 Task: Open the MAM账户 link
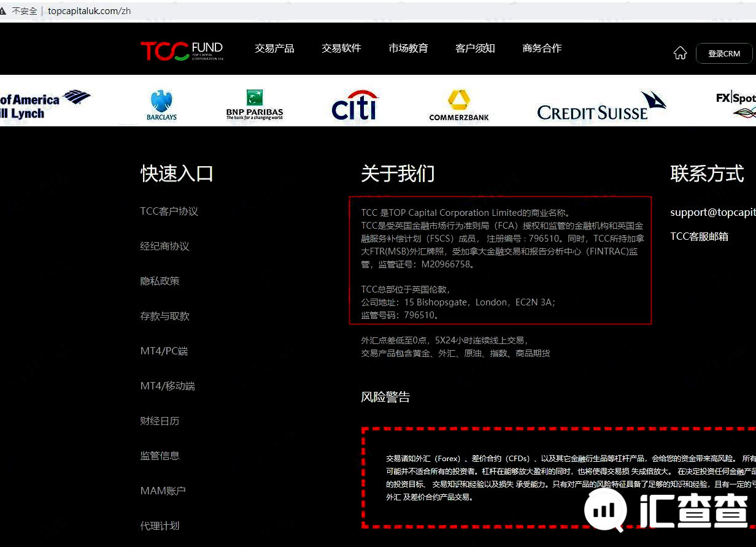(163, 491)
